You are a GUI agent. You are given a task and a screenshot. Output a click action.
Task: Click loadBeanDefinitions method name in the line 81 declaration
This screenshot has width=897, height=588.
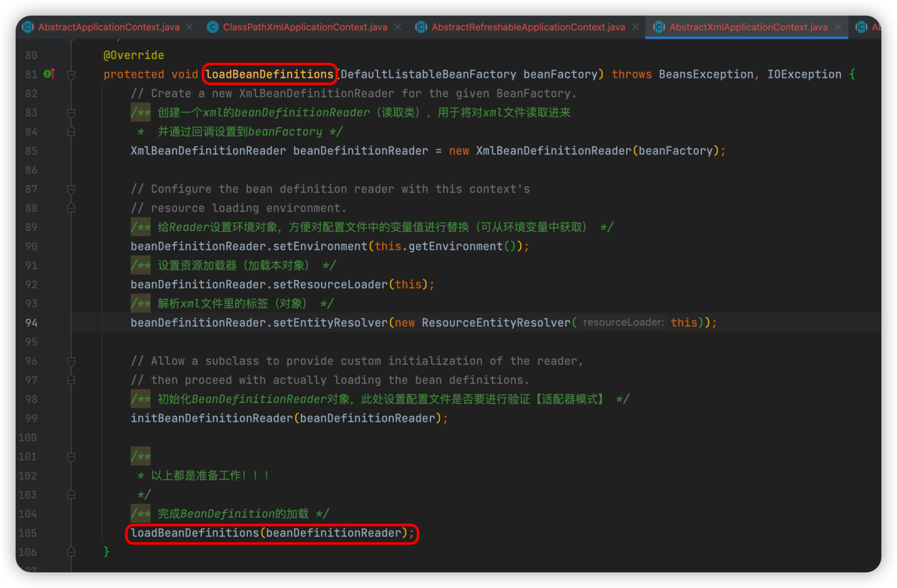pos(270,74)
